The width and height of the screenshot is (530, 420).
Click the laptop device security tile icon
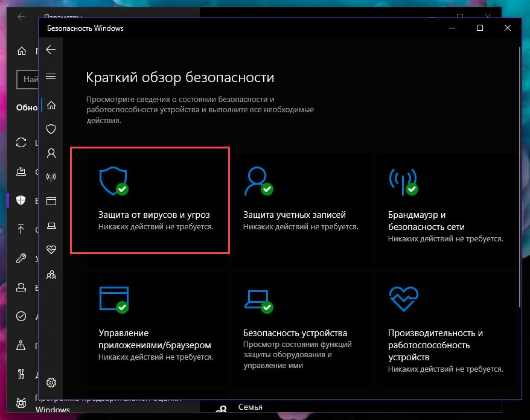[x=258, y=301]
